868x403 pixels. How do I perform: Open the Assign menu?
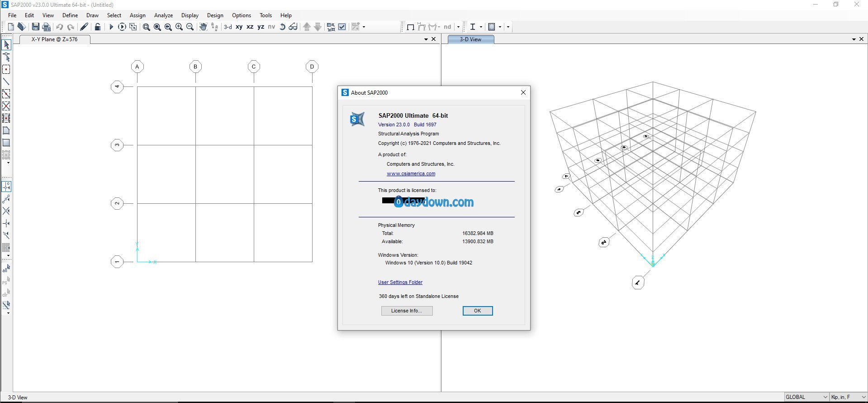(x=138, y=15)
